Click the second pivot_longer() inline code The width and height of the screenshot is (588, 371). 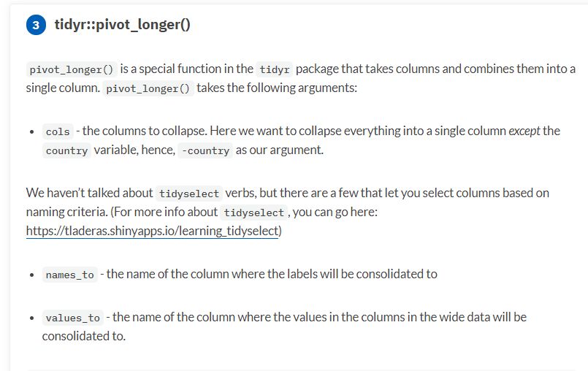pos(148,88)
